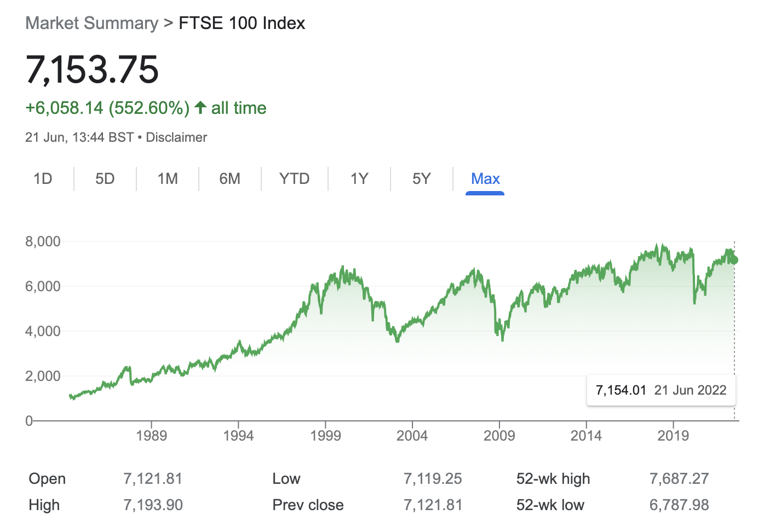
Task: Click the green up arrow icon
Action: pos(200,108)
